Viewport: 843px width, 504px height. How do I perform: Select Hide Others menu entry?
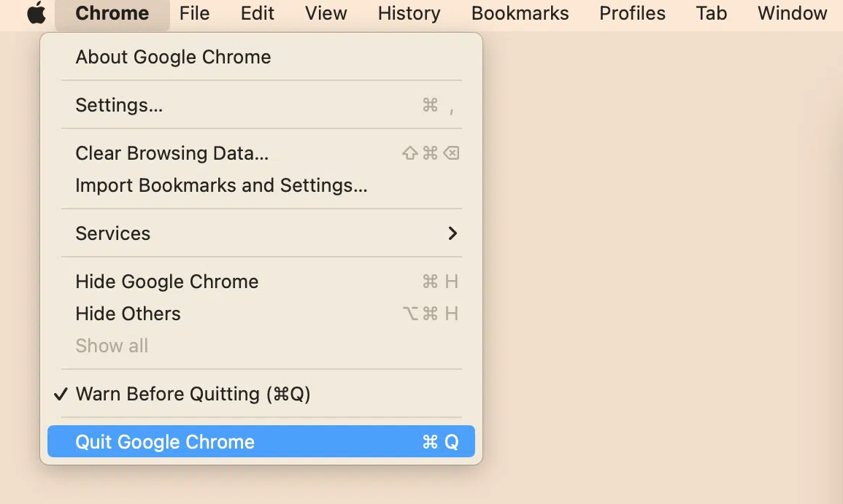pos(128,314)
